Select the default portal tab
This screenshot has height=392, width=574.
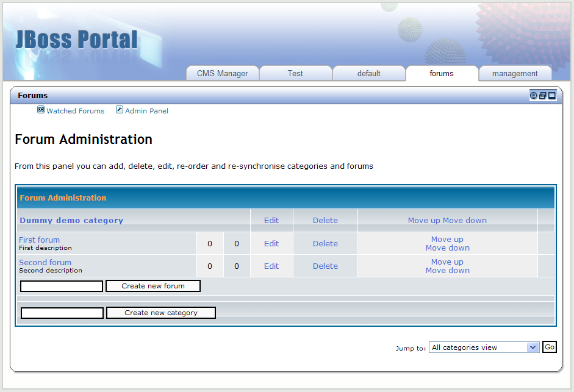(368, 73)
